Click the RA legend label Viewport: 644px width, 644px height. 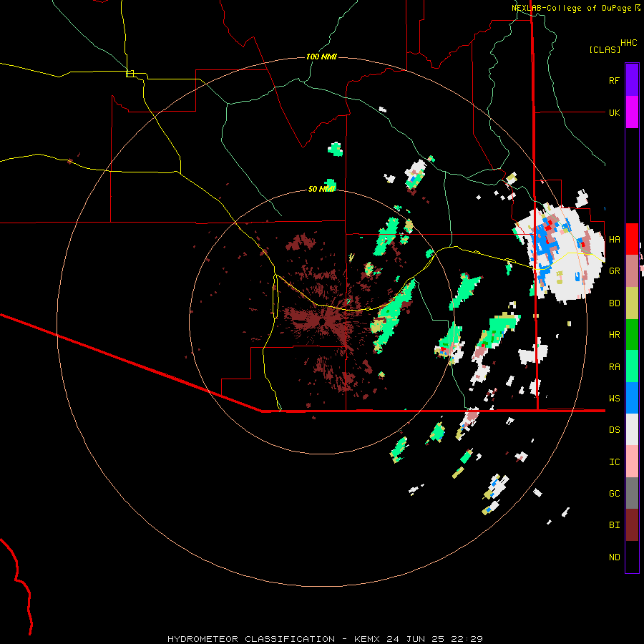click(614, 367)
